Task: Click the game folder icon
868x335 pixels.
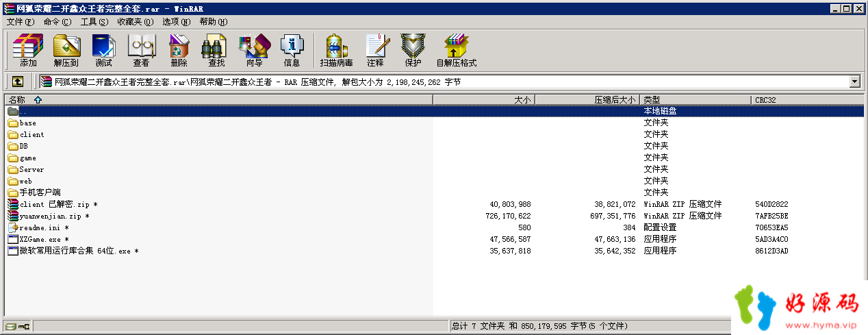Action: coord(13,158)
